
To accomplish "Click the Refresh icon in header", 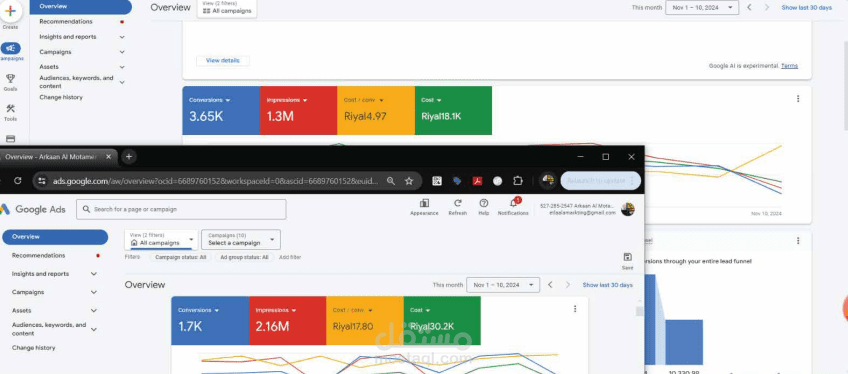I will point(458,203).
